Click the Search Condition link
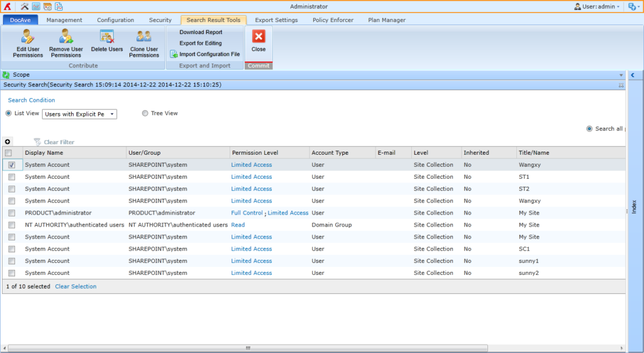 click(31, 100)
